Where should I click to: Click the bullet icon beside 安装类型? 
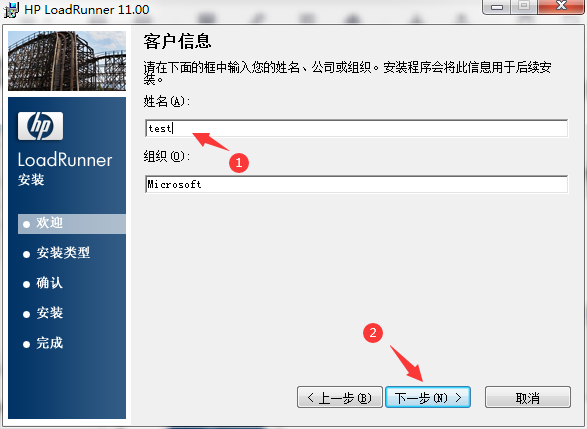[x=26, y=255]
